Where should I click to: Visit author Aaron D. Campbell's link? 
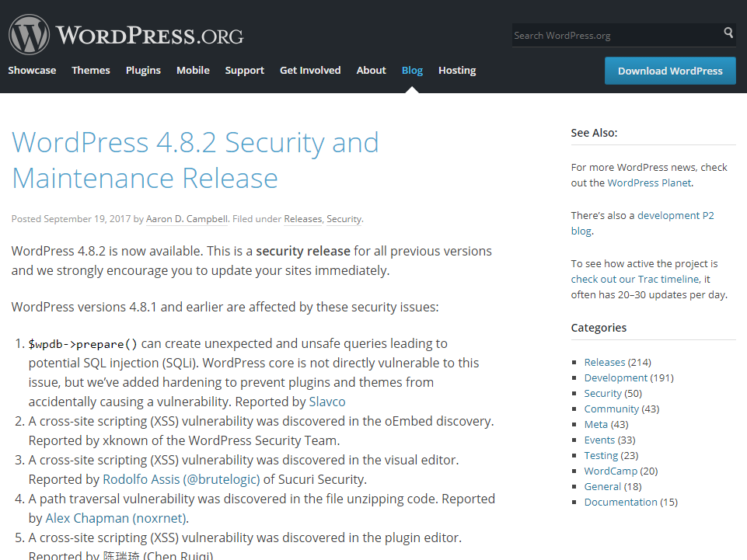tap(187, 219)
